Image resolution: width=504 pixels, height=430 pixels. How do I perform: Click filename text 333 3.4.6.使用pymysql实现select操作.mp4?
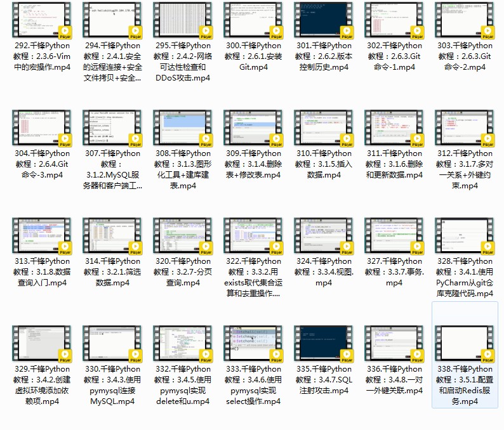[x=253, y=386]
